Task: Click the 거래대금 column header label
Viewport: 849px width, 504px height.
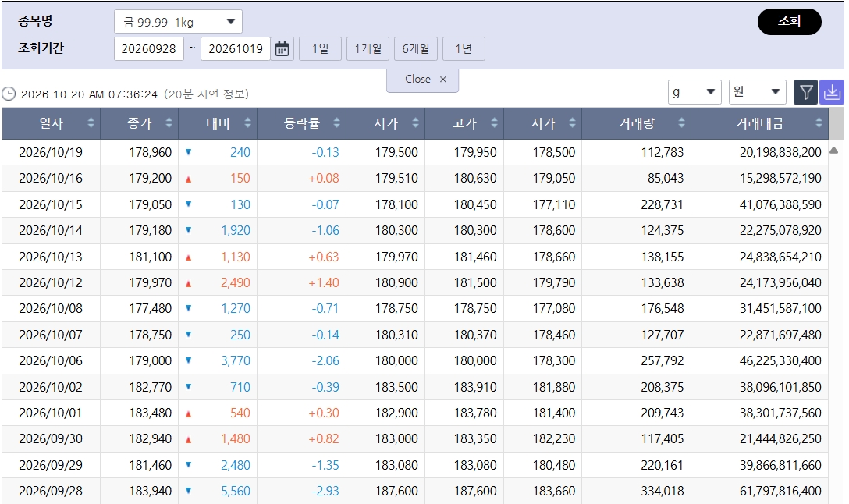Action: pos(759,123)
